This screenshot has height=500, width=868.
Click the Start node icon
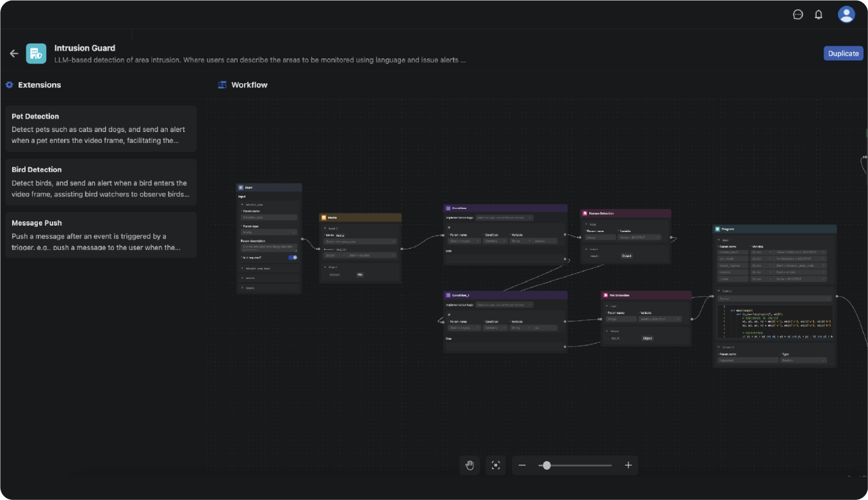(x=241, y=188)
